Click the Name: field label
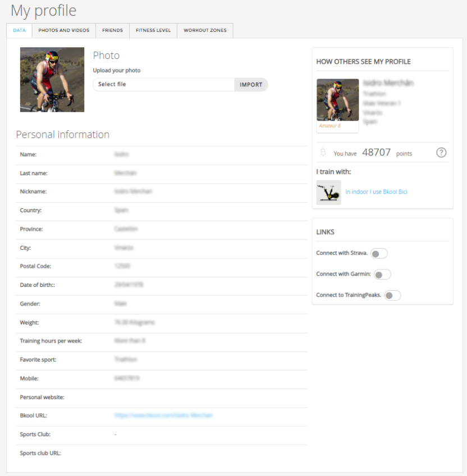Screen dimensions: 467x476 click(x=28, y=154)
